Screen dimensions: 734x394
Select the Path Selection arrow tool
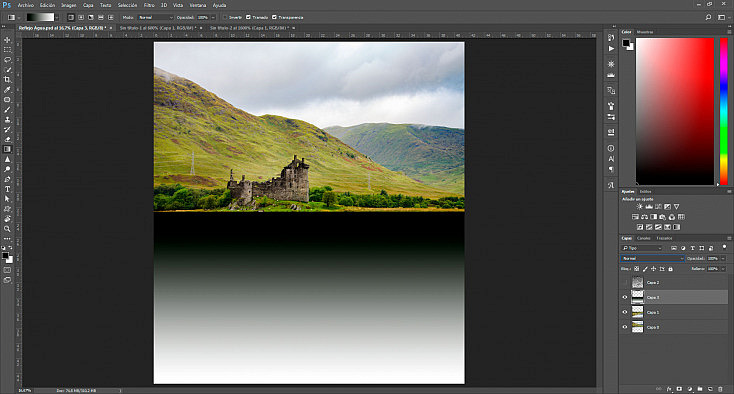7,199
